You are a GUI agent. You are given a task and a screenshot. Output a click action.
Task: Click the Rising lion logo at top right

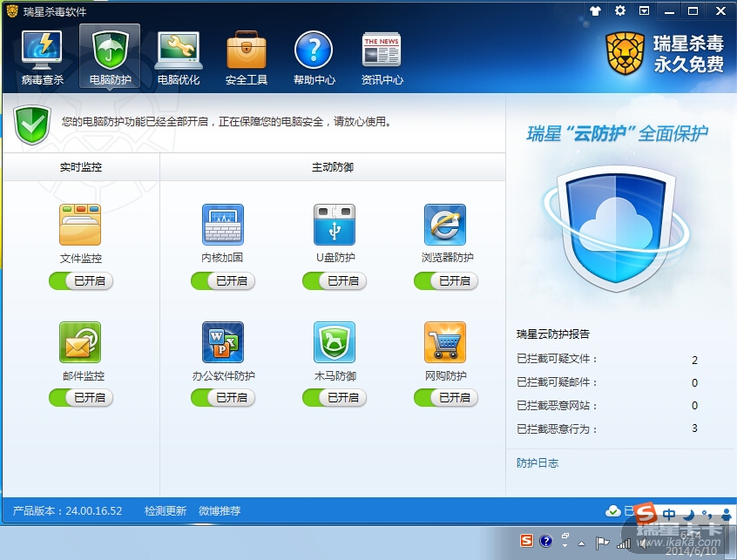[625, 53]
